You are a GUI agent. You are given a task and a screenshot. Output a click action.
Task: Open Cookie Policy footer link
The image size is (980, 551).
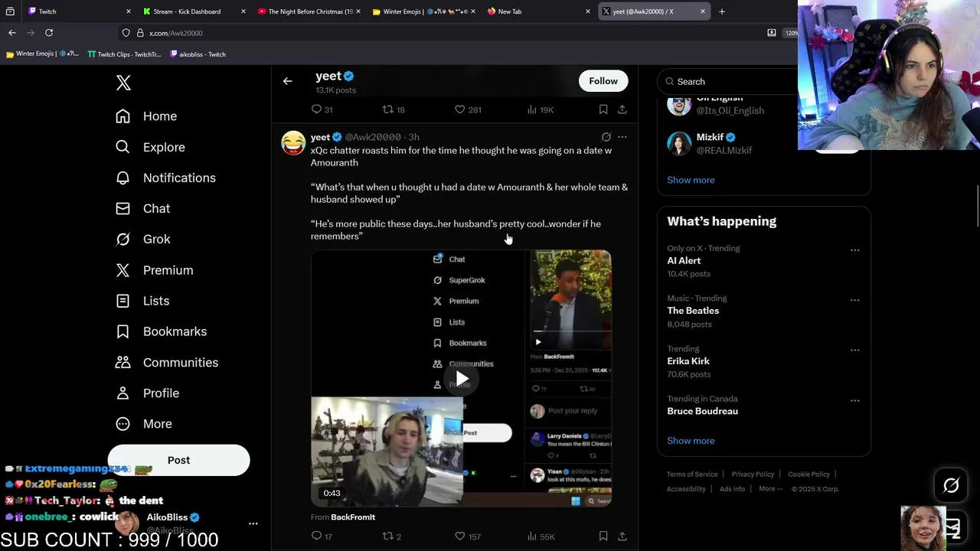click(x=808, y=474)
